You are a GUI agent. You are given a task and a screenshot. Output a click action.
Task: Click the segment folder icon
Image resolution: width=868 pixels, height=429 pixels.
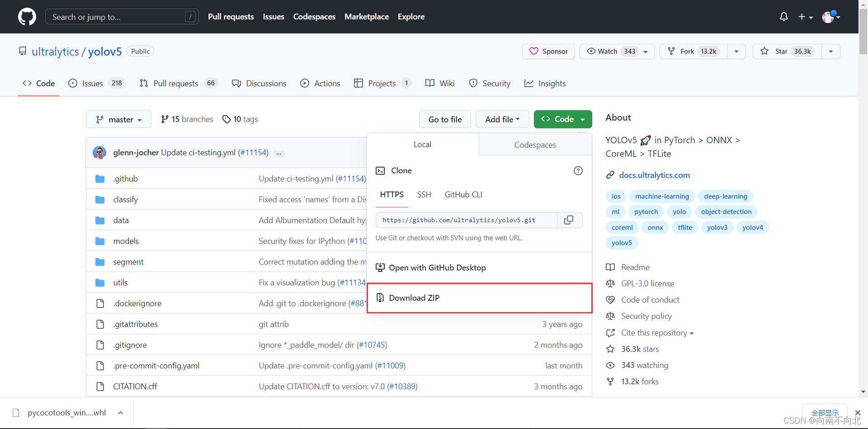[100, 262]
